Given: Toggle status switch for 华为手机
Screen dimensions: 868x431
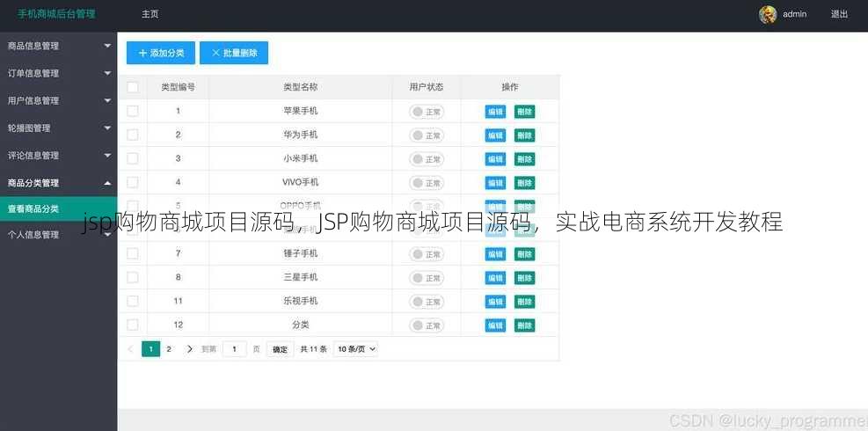Looking at the screenshot, I should (x=427, y=135).
